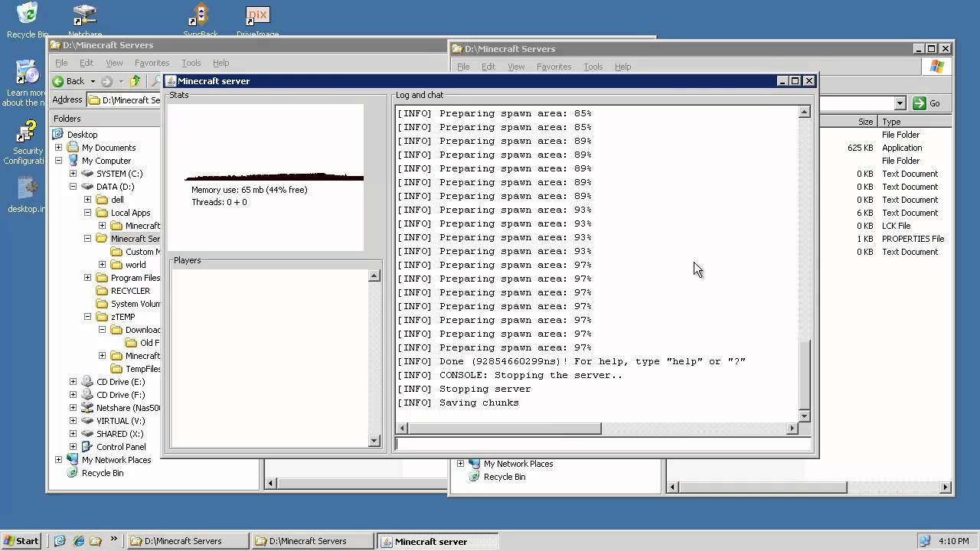This screenshot has width=980, height=551.
Task: Switch to Minecraft server taskbar button
Action: [x=436, y=541]
